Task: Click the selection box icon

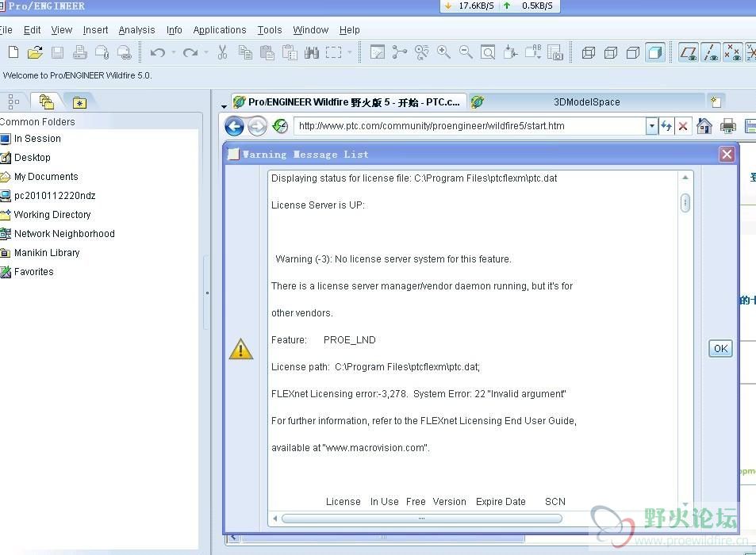Action: 334,52
